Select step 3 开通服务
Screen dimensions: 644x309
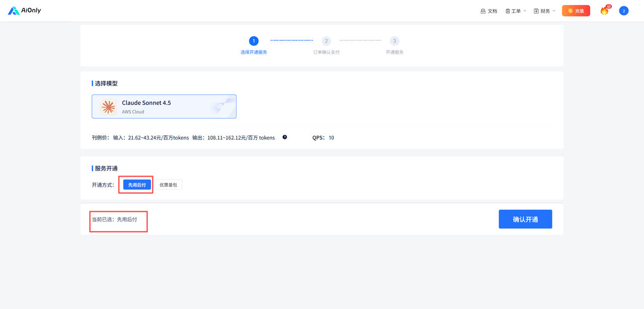coord(394,45)
